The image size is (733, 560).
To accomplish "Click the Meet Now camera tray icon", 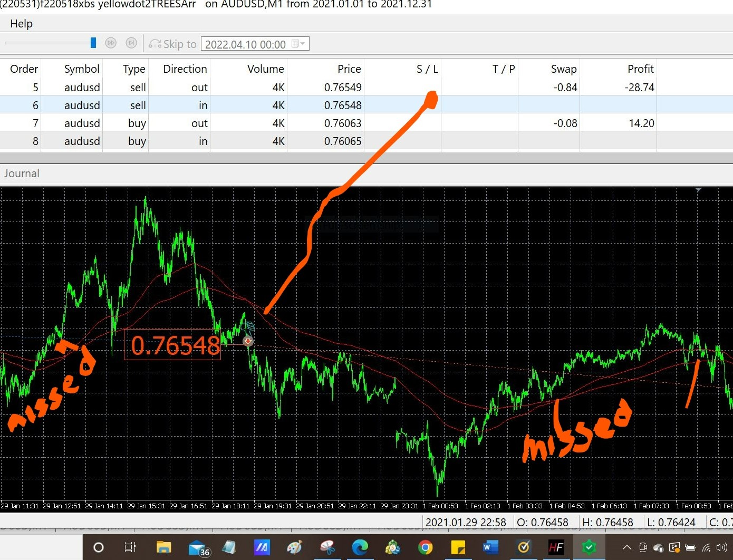I will point(643,547).
